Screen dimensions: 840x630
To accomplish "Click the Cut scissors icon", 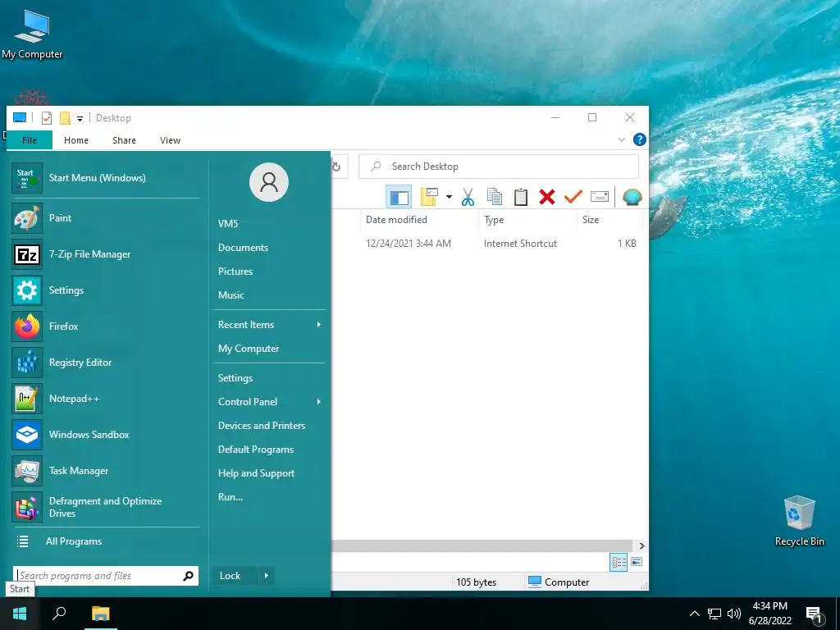I will point(468,197).
